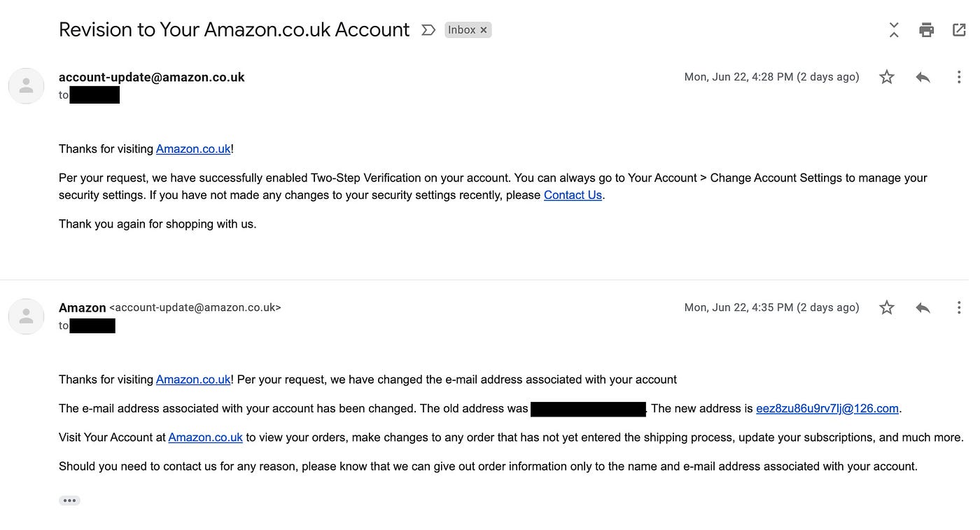Open the Contact Us link

pyautogui.click(x=573, y=195)
